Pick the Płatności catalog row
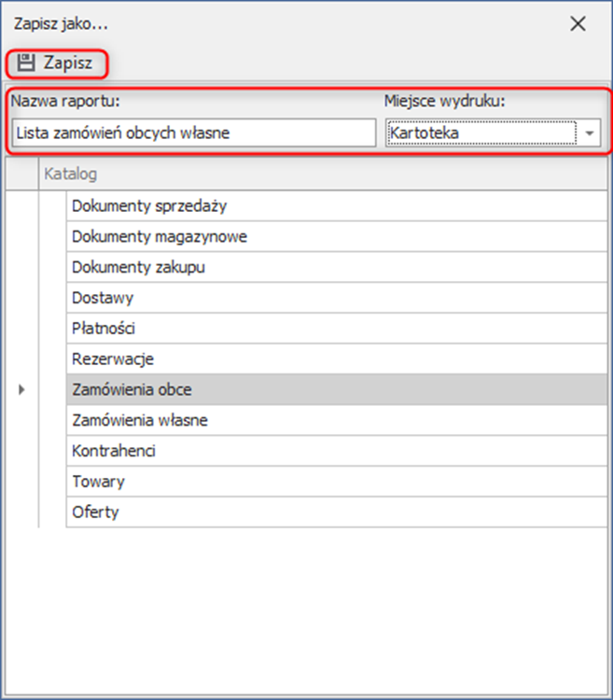Screen dimensions: 613x700 (x=336, y=329)
